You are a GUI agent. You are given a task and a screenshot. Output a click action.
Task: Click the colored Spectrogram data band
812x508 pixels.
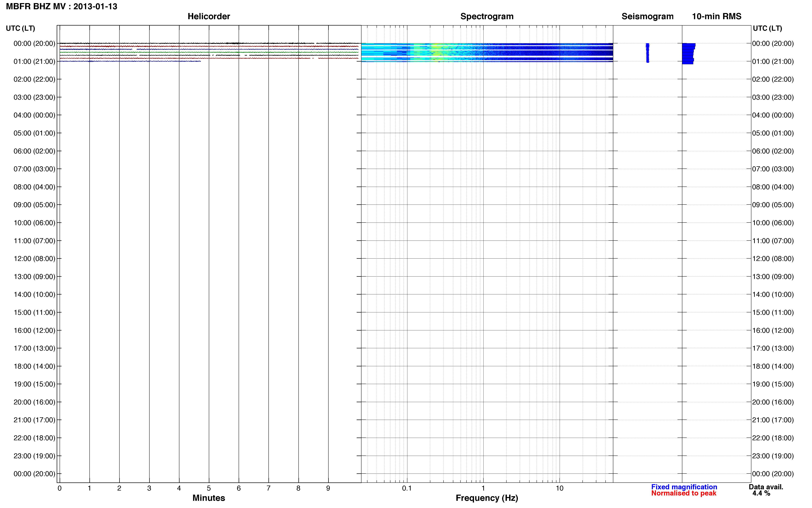[x=487, y=52]
